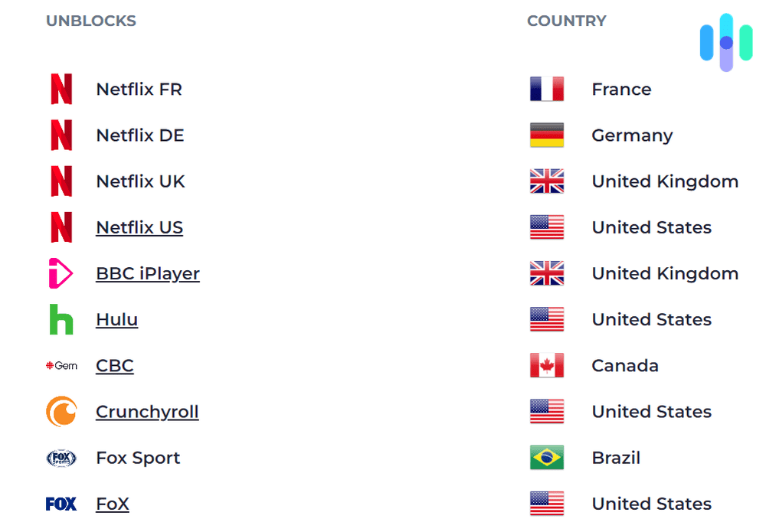The height and width of the screenshot is (532, 766).
Task: Click the UNBLOCKS column header
Action: click(91, 21)
